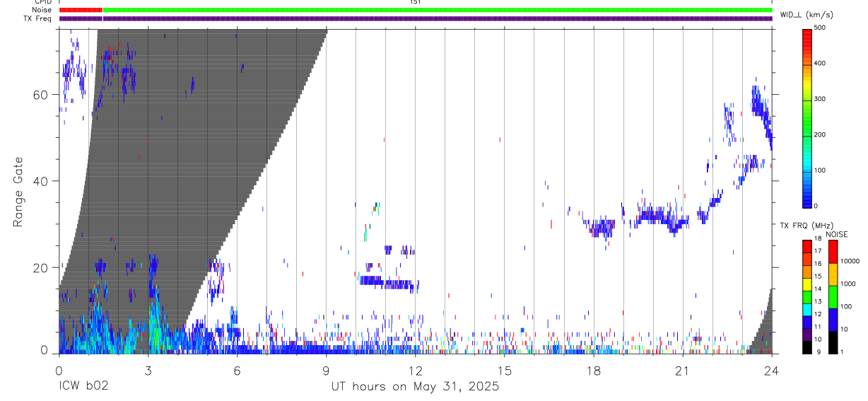Click the purple TX Freq strip
The width and height of the screenshot is (868, 401).
[x=416, y=19]
